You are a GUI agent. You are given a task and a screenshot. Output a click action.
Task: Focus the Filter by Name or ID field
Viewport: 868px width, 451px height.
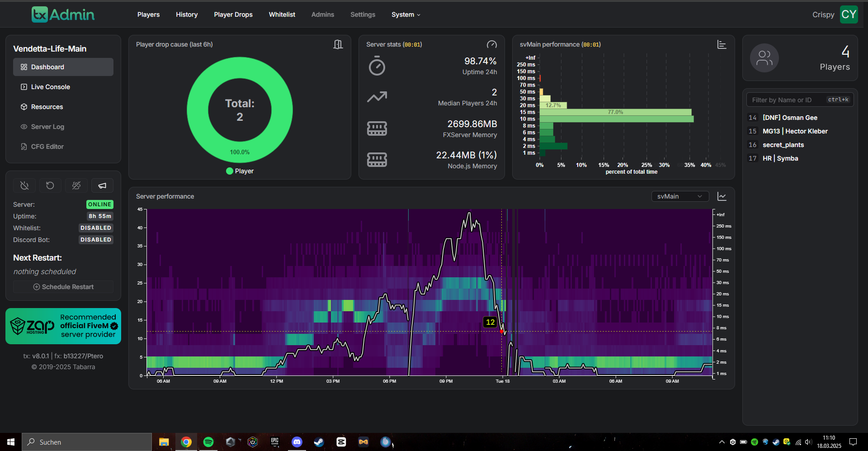coord(787,100)
